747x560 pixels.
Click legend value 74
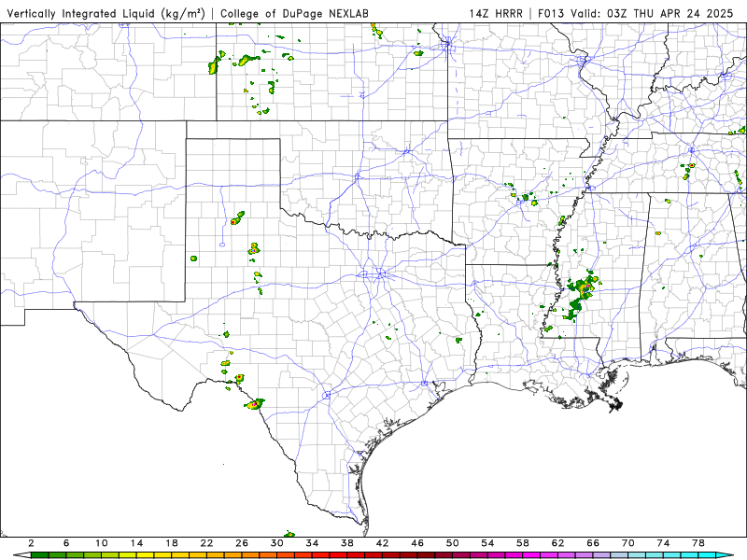[x=663, y=543]
